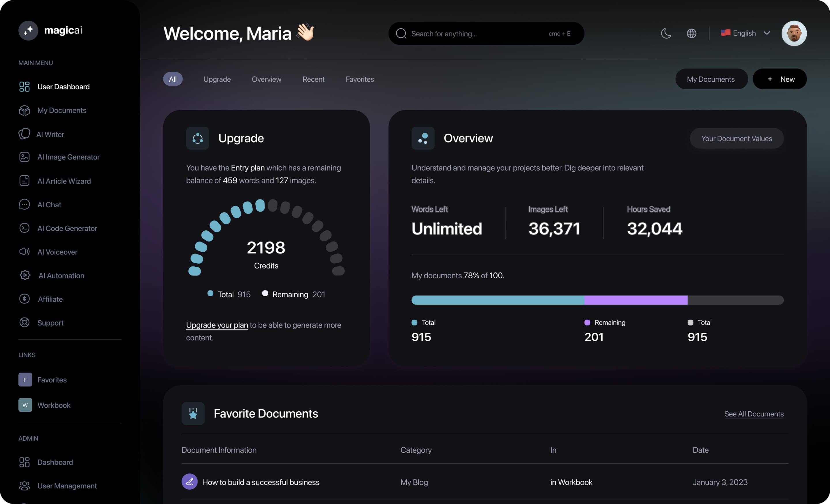The height and width of the screenshot is (504, 830).
Task: Toggle Your Document Values panel
Action: (736, 137)
